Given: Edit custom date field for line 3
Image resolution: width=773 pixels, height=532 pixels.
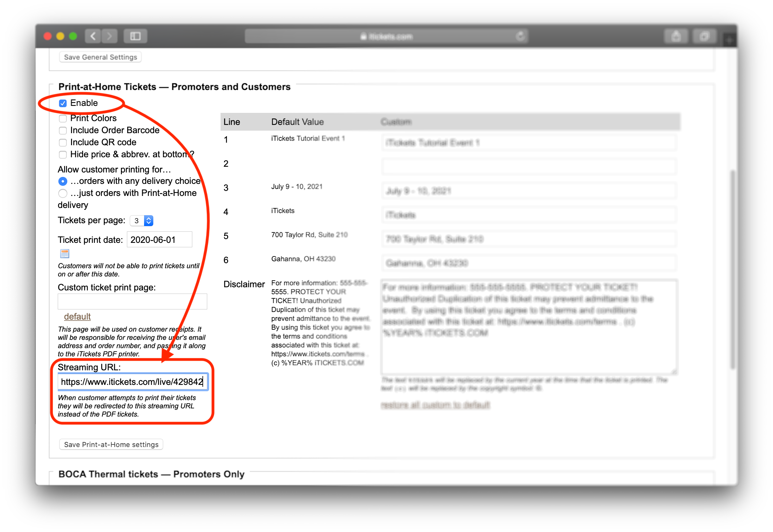Looking at the screenshot, I should (529, 191).
